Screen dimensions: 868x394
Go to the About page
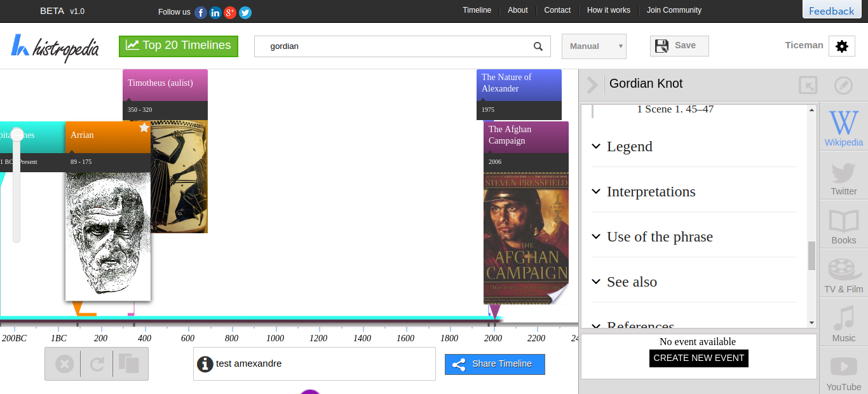pos(518,10)
